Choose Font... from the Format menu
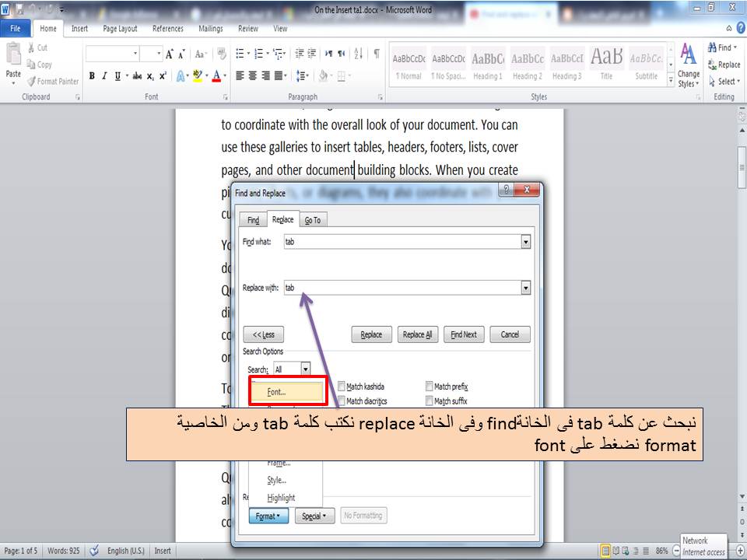The image size is (747, 560). pos(287,392)
